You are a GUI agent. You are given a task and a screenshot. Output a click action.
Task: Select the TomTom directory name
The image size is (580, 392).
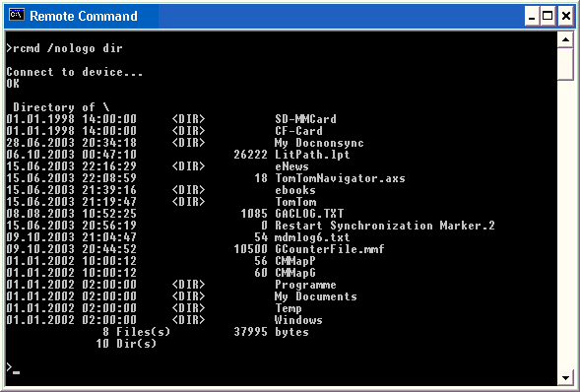(x=295, y=202)
